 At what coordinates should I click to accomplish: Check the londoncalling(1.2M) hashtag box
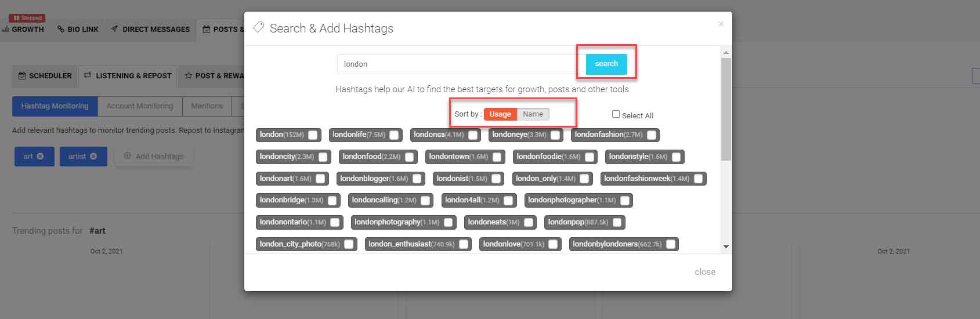425,201
